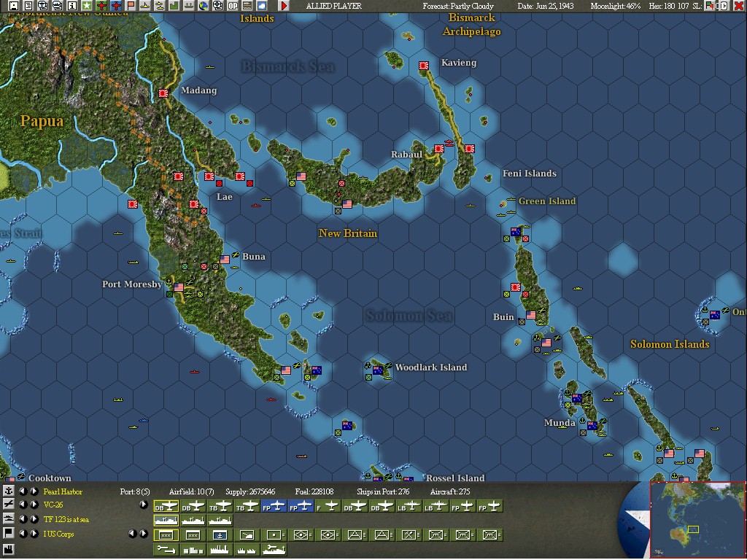Click the single yellow ship toolbar icon
Viewport: 747px width, 560px height.
(x=145, y=6)
